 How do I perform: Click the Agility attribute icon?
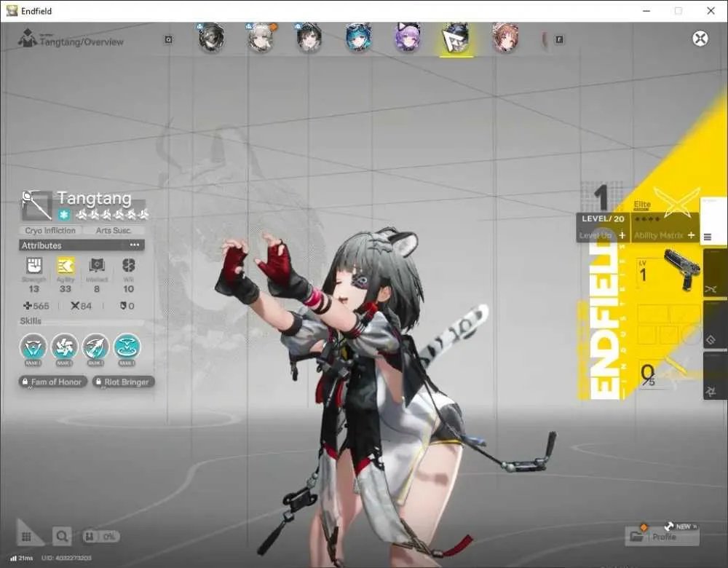click(x=66, y=266)
